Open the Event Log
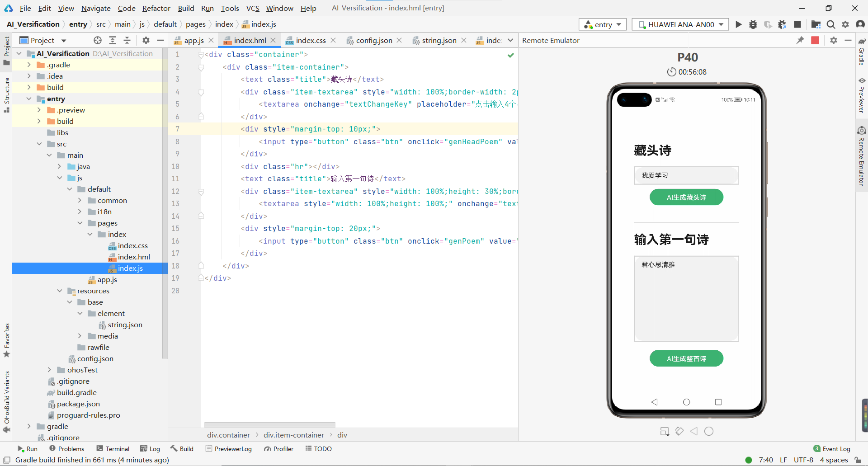The height and width of the screenshot is (466, 868). point(832,449)
